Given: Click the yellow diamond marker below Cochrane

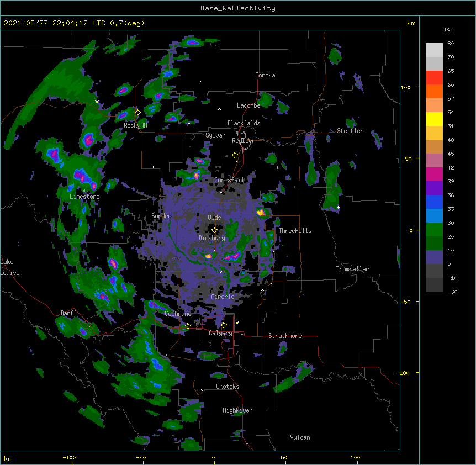Looking at the screenshot, I should coord(188,326).
